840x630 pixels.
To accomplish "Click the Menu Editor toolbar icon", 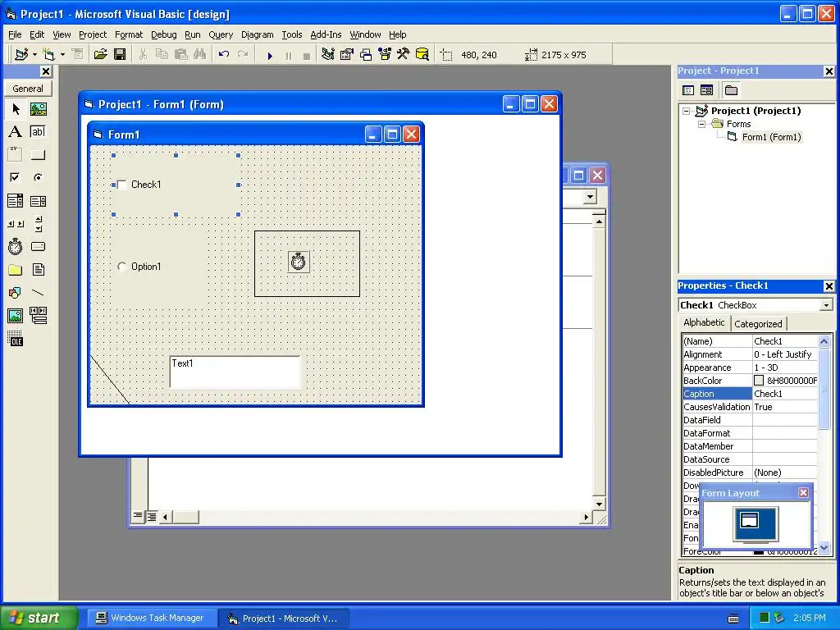I will pyautogui.click(x=78, y=54).
